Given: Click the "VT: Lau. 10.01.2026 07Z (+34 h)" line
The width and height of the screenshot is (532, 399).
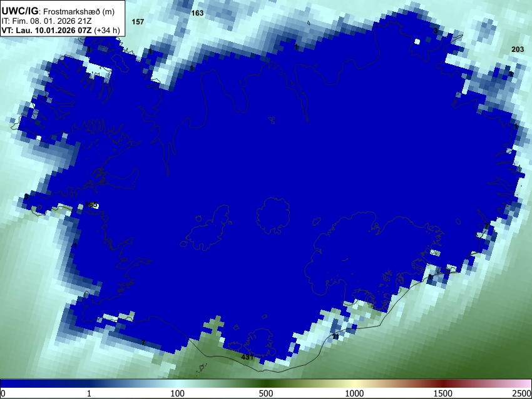Looking at the screenshot, I should click(x=61, y=30).
